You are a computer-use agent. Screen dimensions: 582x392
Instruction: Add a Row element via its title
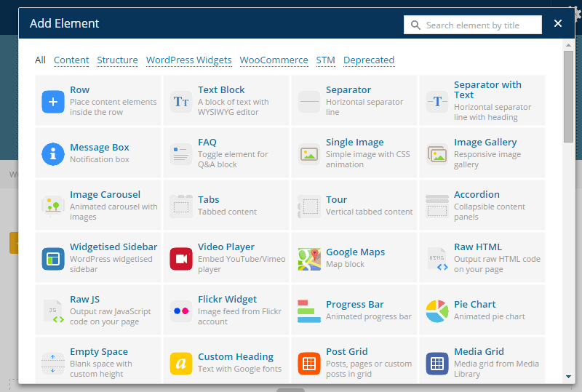(80, 90)
